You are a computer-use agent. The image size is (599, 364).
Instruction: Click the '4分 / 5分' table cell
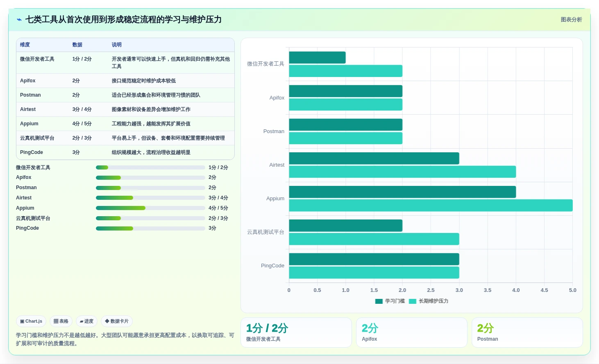tap(82, 124)
